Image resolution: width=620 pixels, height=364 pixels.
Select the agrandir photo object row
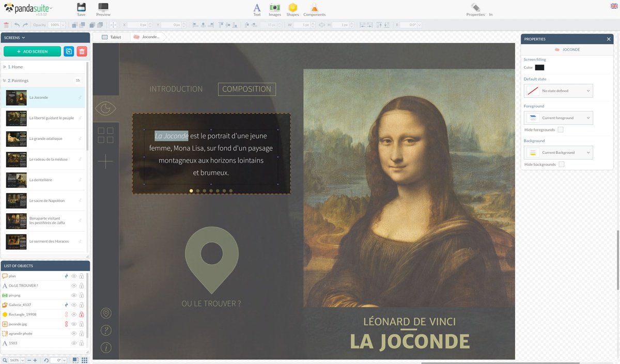(x=43, y=334)
